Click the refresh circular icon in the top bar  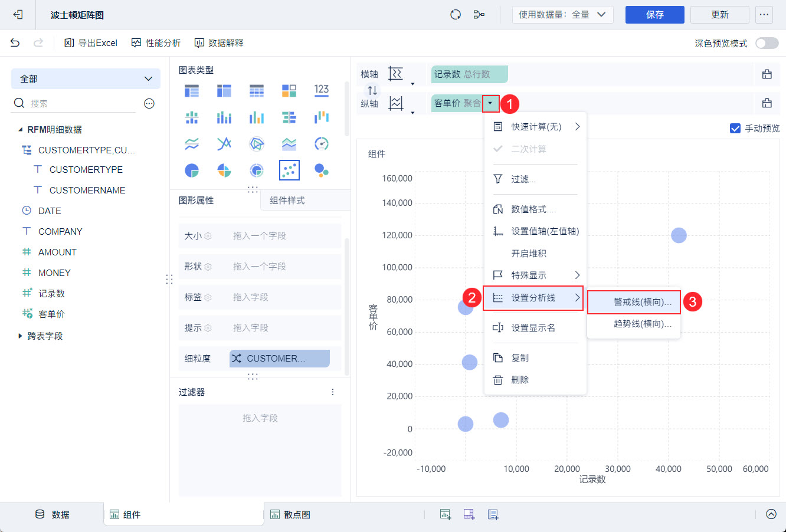point(456,15)
